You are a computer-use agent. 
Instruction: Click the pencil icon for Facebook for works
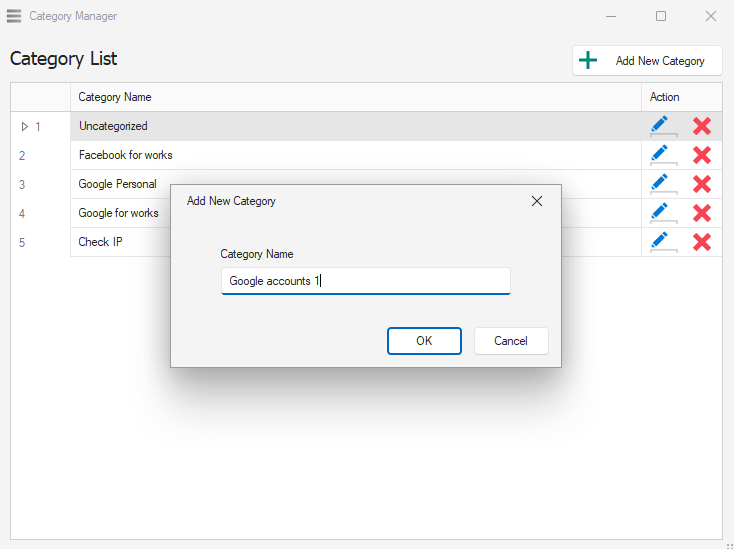point(660,155)
